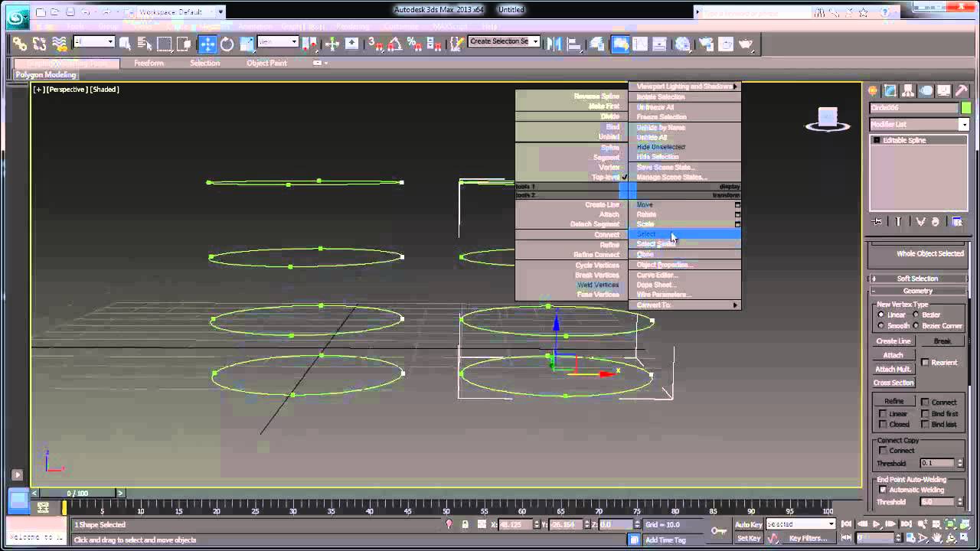
Task: Click the Break button in Geometry
Action: click(x=942, y=341)
